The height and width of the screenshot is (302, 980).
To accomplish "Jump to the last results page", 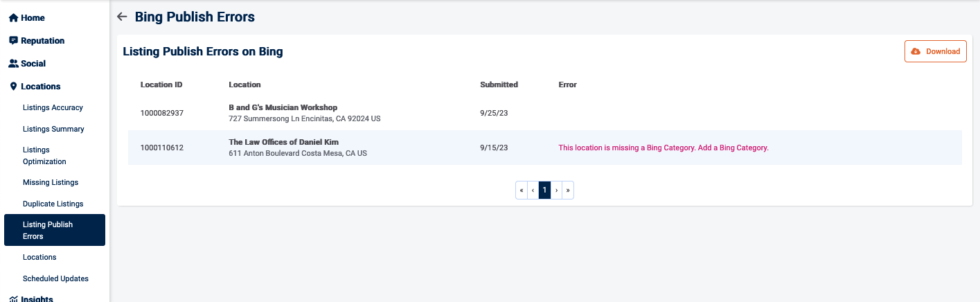I will coord(568,190).
